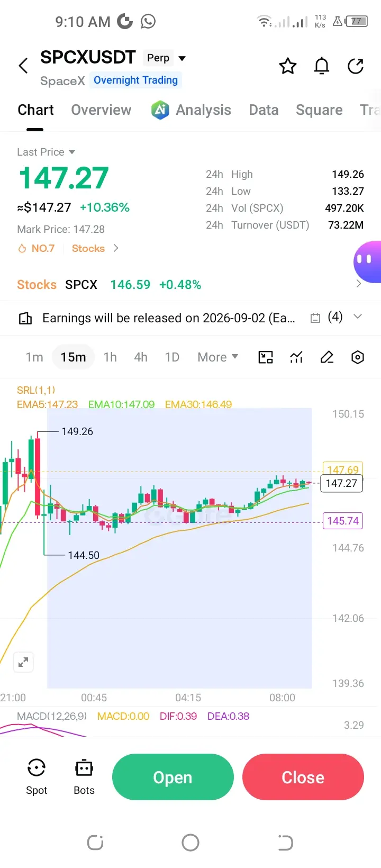Expand chart to fullscreen
Image resolution: width=381 pixels, height=868 pixels.
[x=23, y=662]
